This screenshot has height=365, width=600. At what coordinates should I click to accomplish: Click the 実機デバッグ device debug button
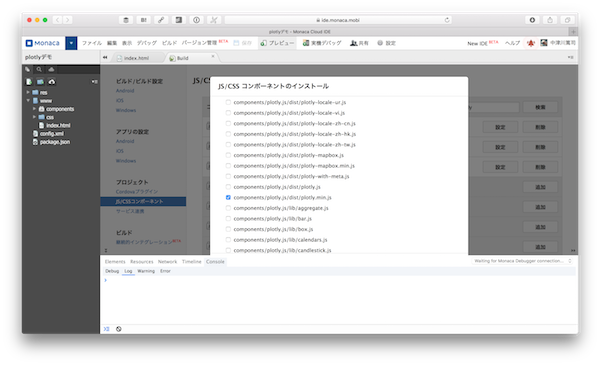click(322, 43)
